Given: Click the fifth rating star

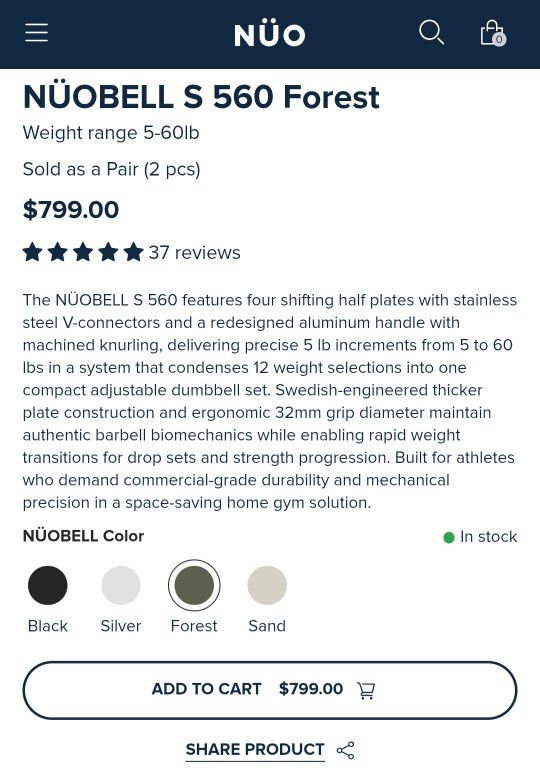Looking at the screenshot, I should pos(134,252).
